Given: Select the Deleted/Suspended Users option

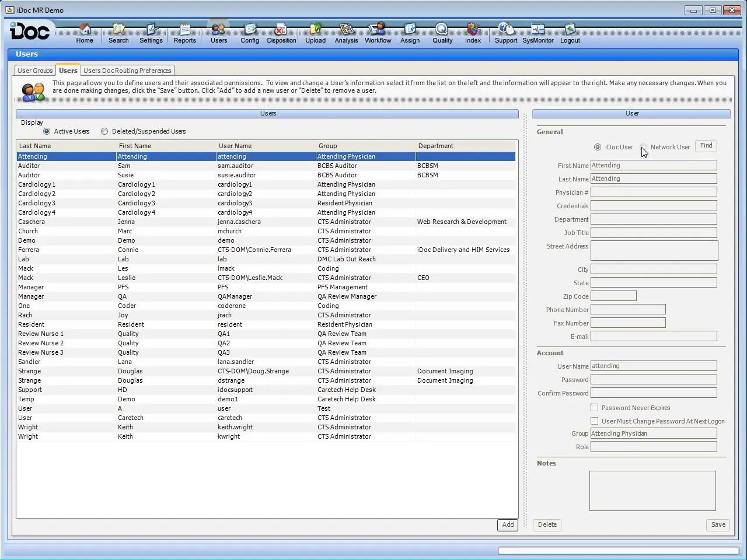Looking at the screenshot, I should click(104, 131).
